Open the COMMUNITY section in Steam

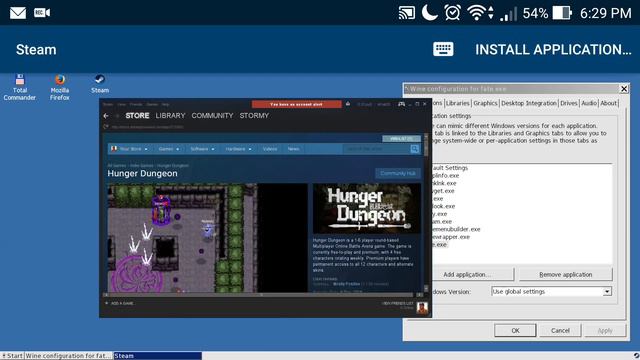pyautogui.click(x=212, y=116)
